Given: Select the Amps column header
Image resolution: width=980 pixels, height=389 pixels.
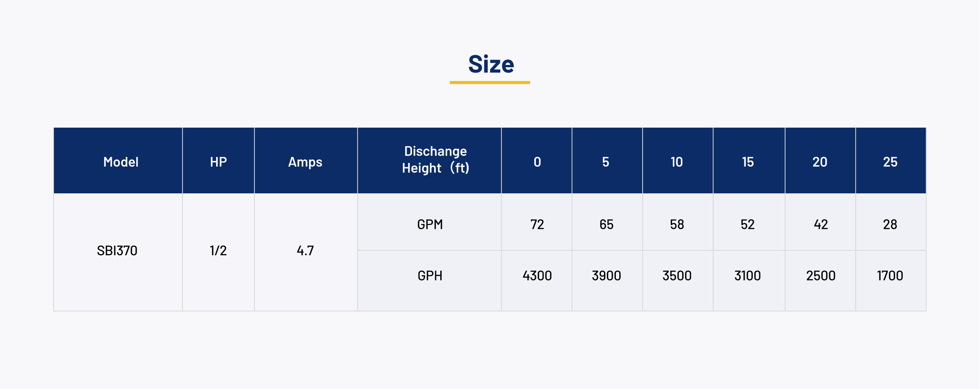Looking at the screenshot, I should (x=305, y=162).
